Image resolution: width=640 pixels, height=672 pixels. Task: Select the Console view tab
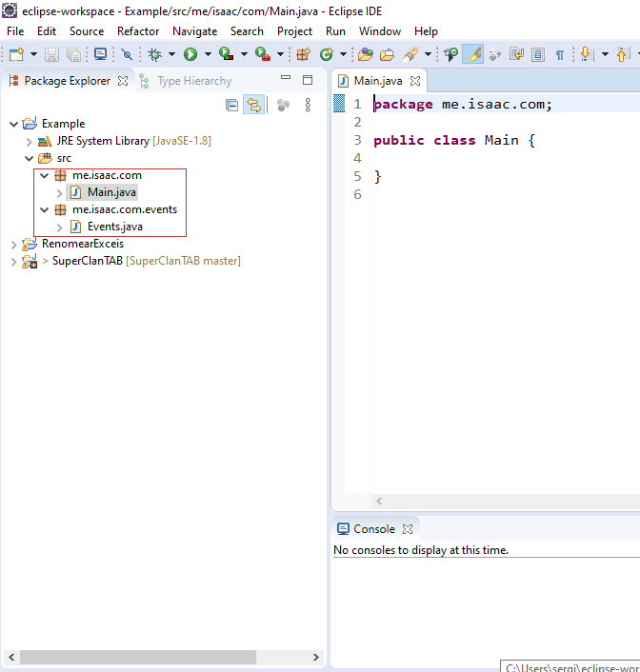pos(373,529)
